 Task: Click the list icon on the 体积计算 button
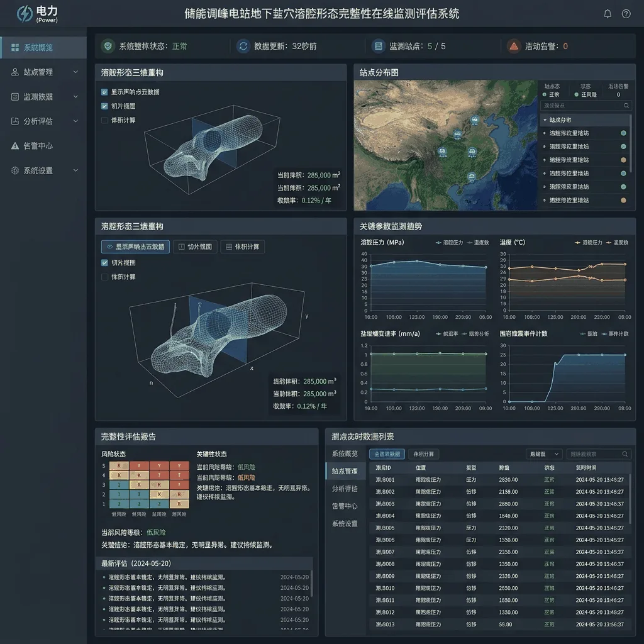[229, 247]
